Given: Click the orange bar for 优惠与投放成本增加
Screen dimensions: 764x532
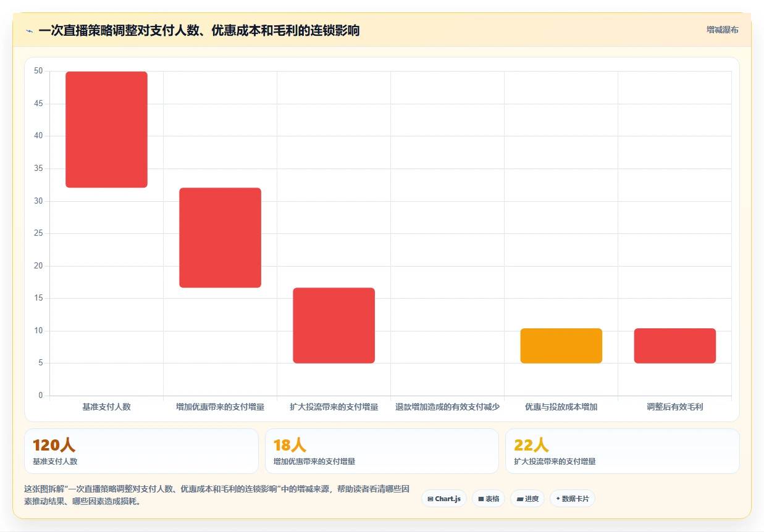Looking at the screenshot, I should click(561, 346).
